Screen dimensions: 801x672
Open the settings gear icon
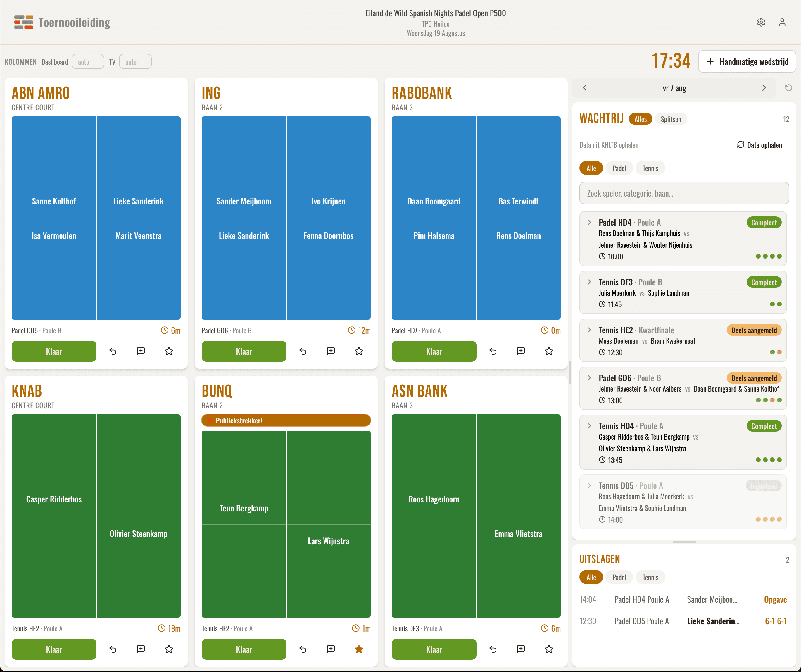(x=761, y=23)
